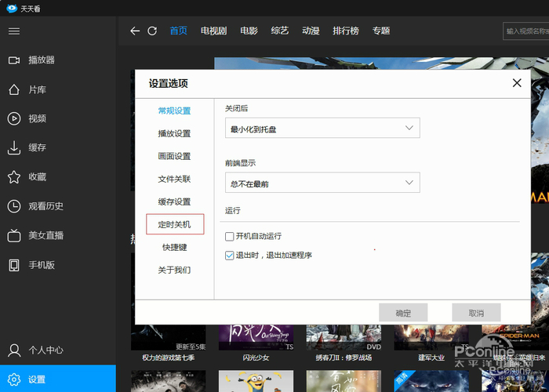Click the 天天看 app logo icon
This screenshot has height=392, width=549.
click(12, 8)
